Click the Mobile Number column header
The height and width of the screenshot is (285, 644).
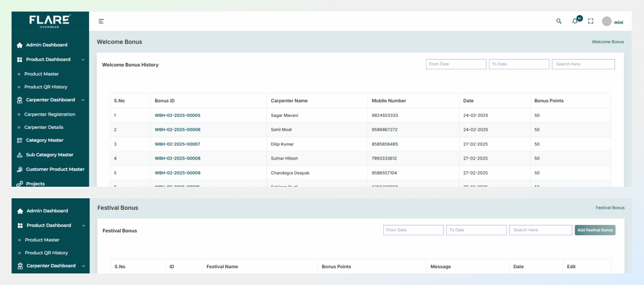pyautogui.click(x=389, y=101)
